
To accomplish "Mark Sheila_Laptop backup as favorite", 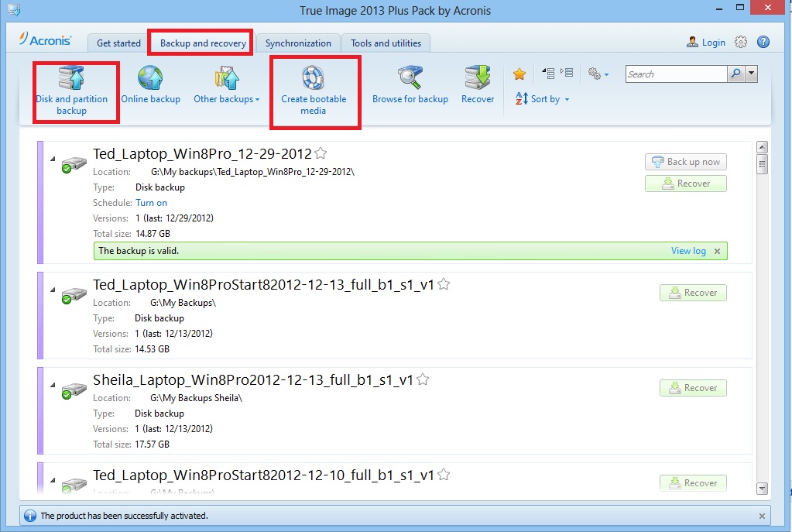I will [423, 379].
